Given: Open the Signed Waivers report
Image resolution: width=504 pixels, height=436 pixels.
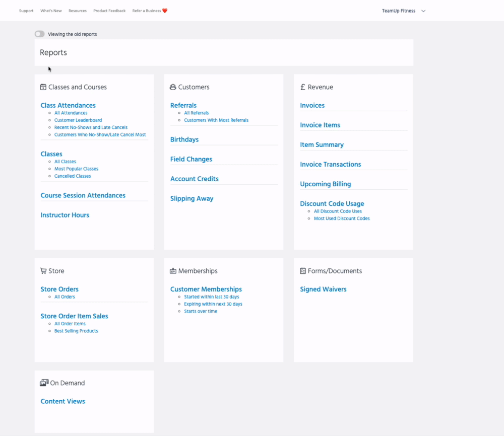Looking at the screenshot, I should pos(323,289).
